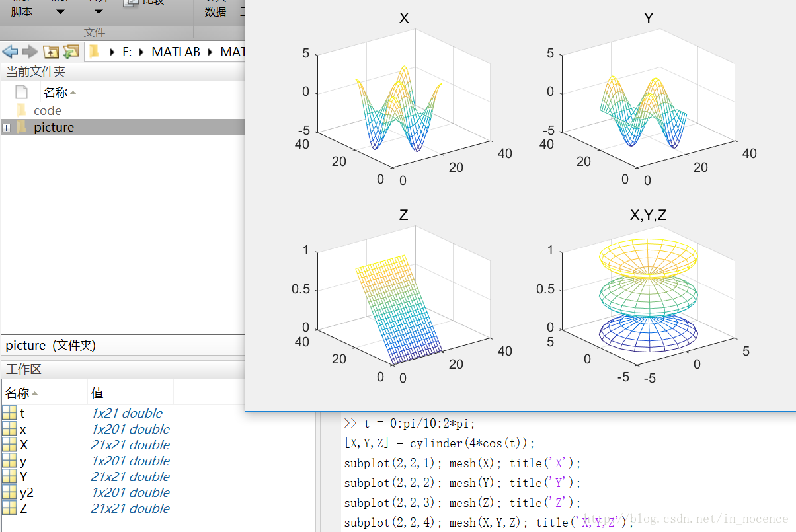This screenshot has width=796, height=532.
Task: Open the dropdown arrow right of 脚本 button
Action: [60, 11]
